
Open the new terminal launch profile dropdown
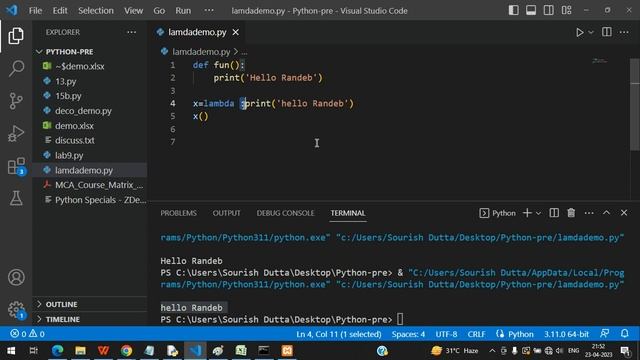pyautogui.click(x=538, y=213)
